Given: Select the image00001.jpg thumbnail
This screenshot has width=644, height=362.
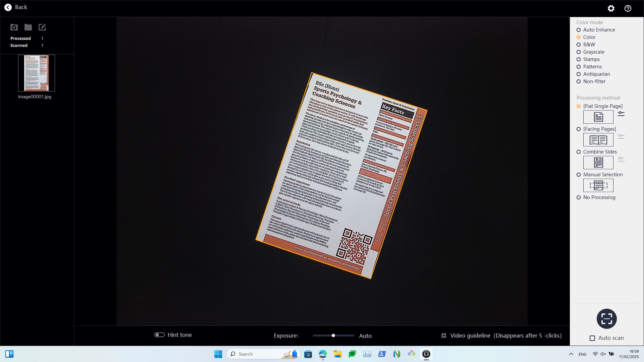Looking at the screenshot, I should tap(37, 73).
